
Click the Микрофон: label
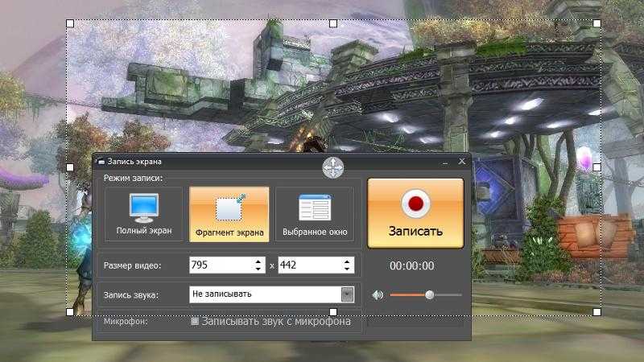(125, 321)
